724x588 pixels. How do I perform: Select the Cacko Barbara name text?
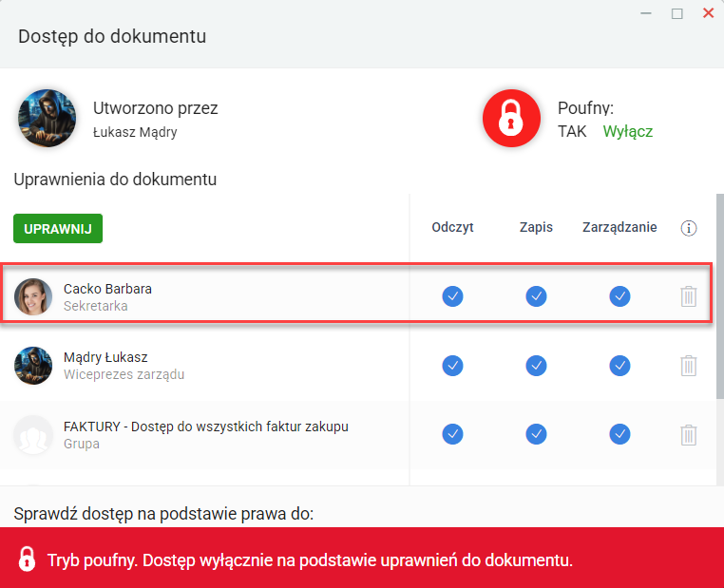point(107,289)
